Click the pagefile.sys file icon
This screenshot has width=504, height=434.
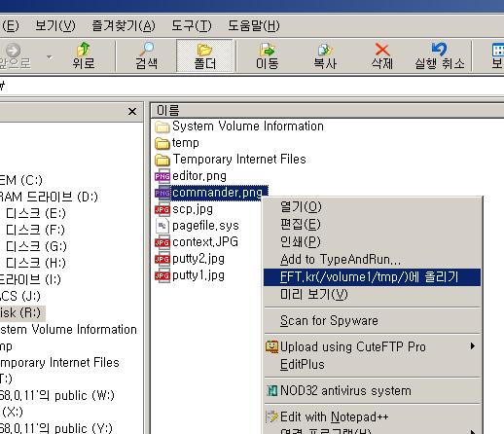[162, 226]
